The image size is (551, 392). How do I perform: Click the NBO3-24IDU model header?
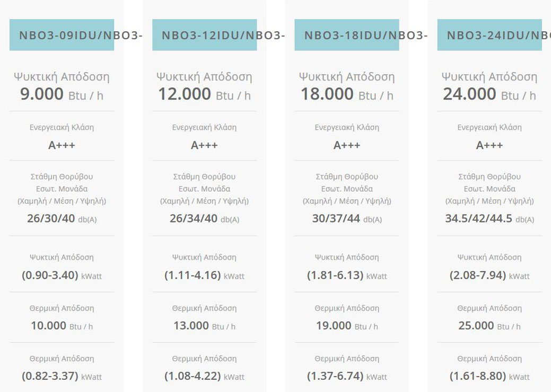click(x=489, y=35)
